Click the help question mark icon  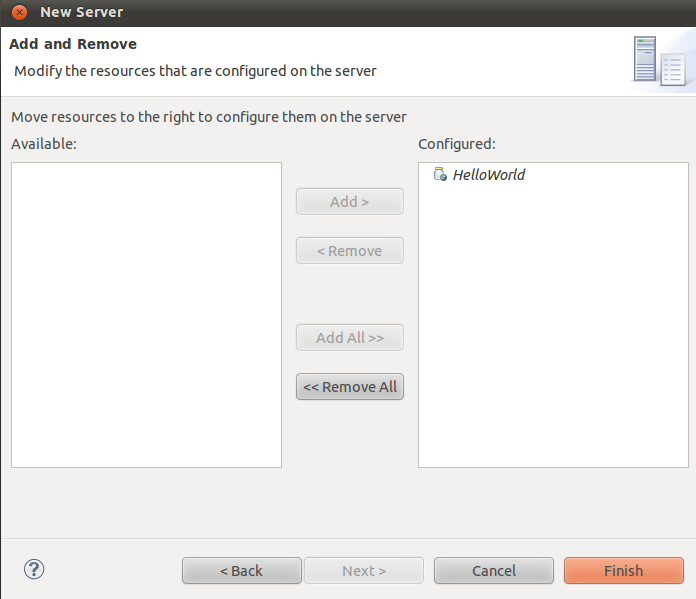[34, 569]
